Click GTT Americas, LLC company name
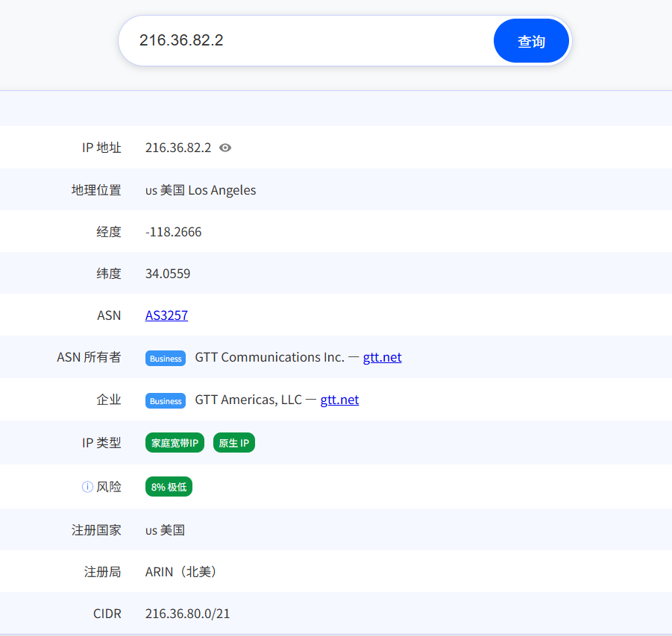 click(248, 400)
